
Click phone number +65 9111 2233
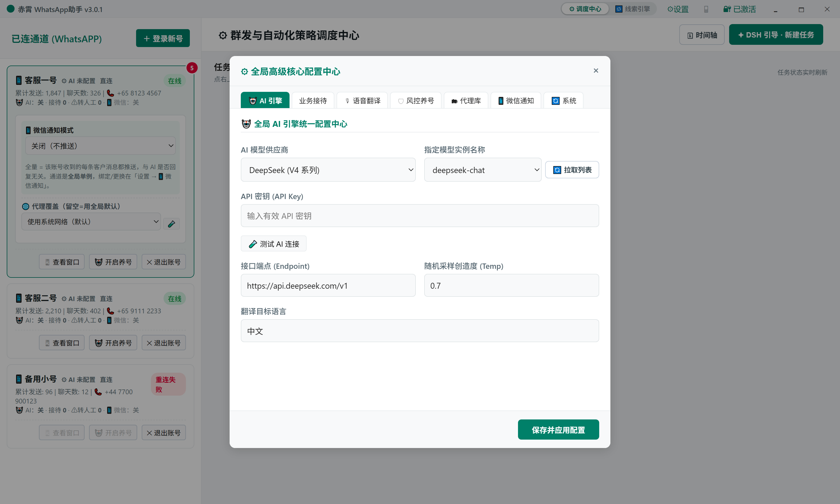tap(139, 311)
